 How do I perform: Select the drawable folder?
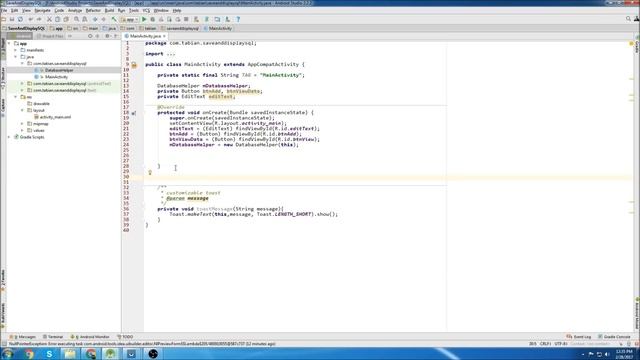pyautogui.click(x=41, y=104)
